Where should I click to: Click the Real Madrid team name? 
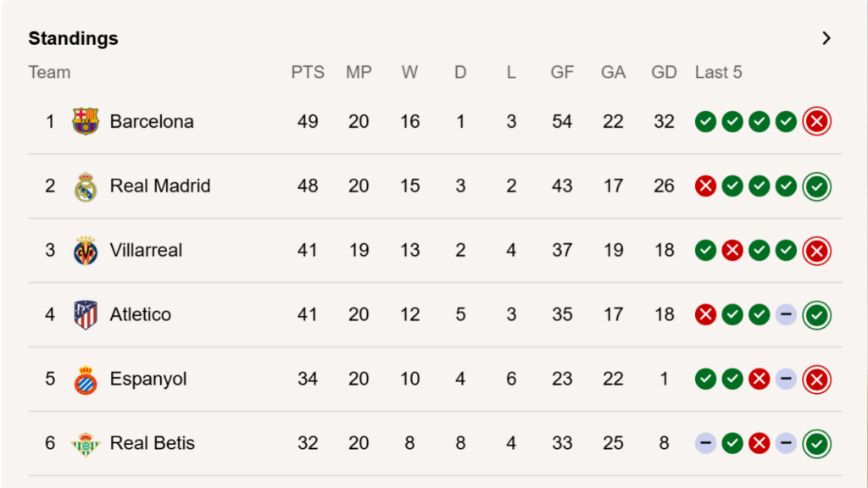pos(160,186)
